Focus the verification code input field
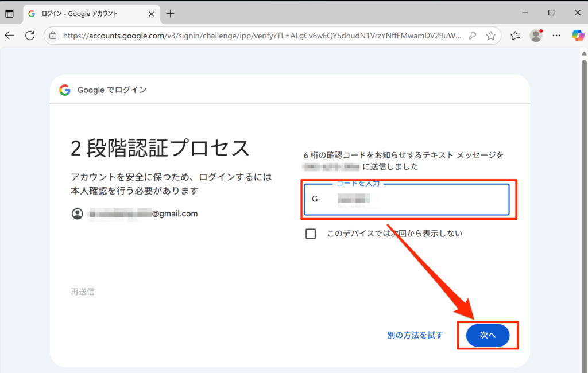 (407, 200)
